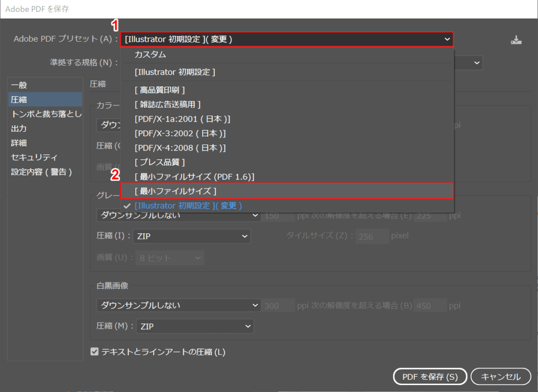Toggle テキストとラインアートの圧縮 checkbox
538x392 pixels.
coord(94,351)
